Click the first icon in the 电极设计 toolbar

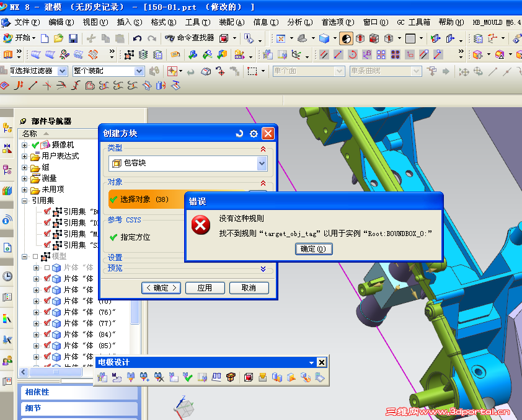click(x=102, y=377)
